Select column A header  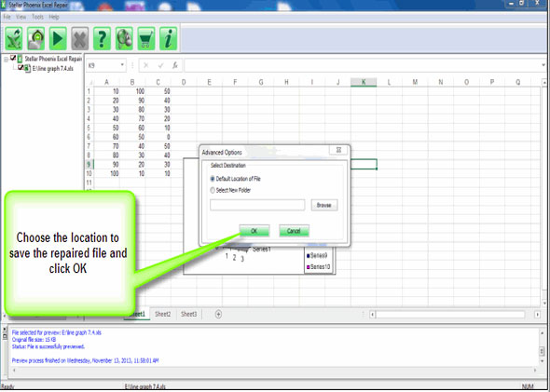point(106,82)
